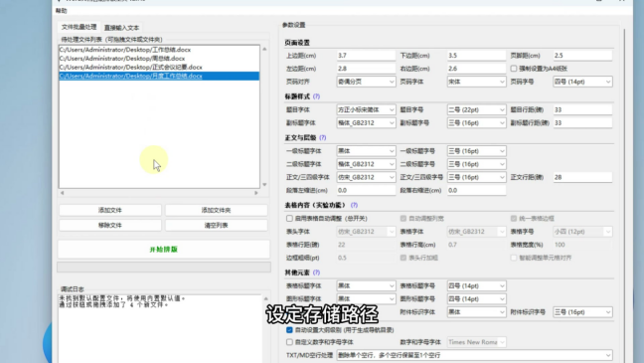This screenshot has width=644, height=363.
Task: Uncheck 自动设置大纲级别 checkbox
Action: (289, 330)
